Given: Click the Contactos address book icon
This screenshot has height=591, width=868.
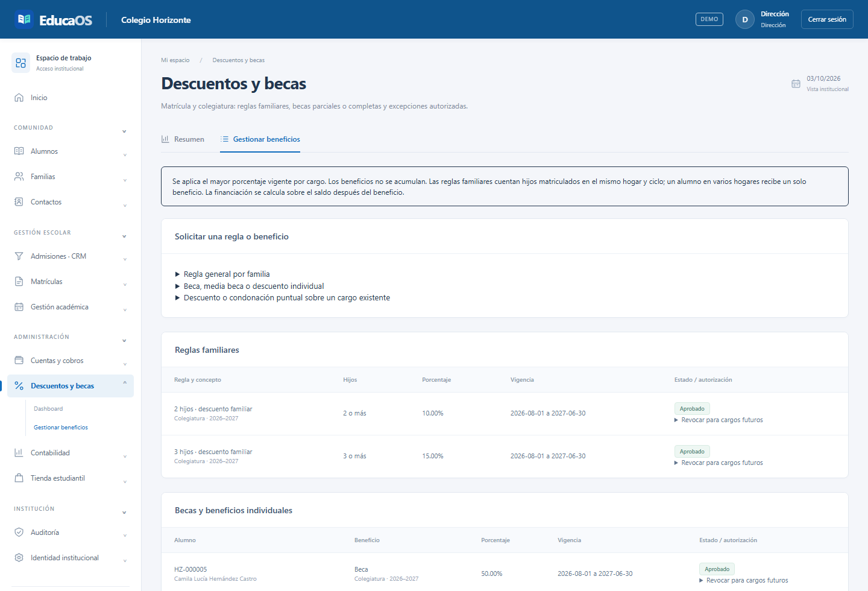Looking at the screenshot, I should coord(19,202).
